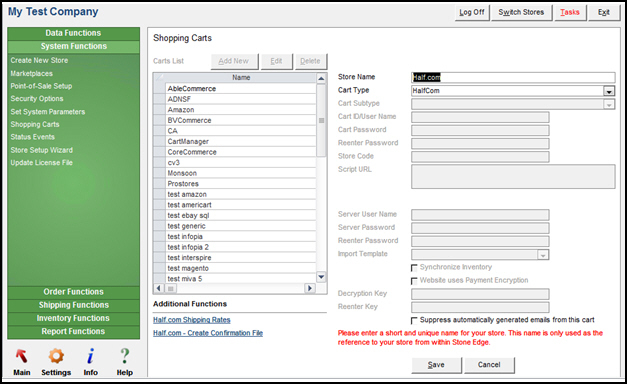Image resolution: width=627 pixels, height=384 pixels.
Task: Expand Order Functions menu section
Action: point(74,292)
